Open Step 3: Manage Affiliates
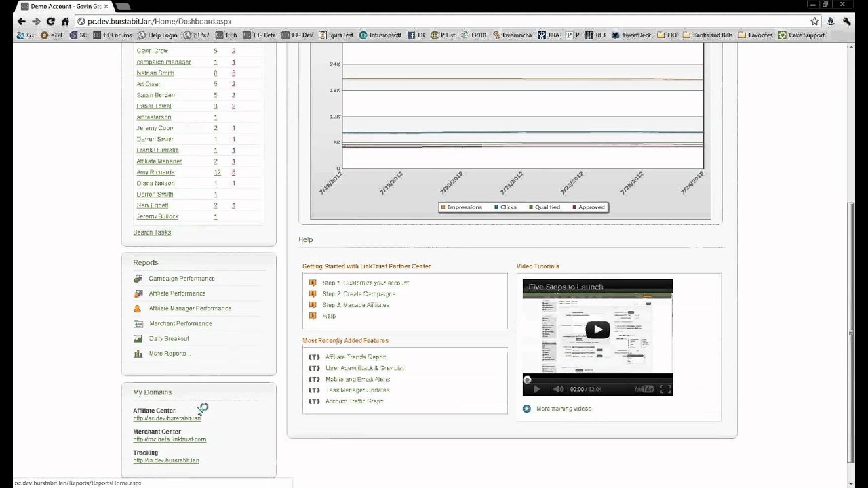868x488 pixels. point(356,305)
